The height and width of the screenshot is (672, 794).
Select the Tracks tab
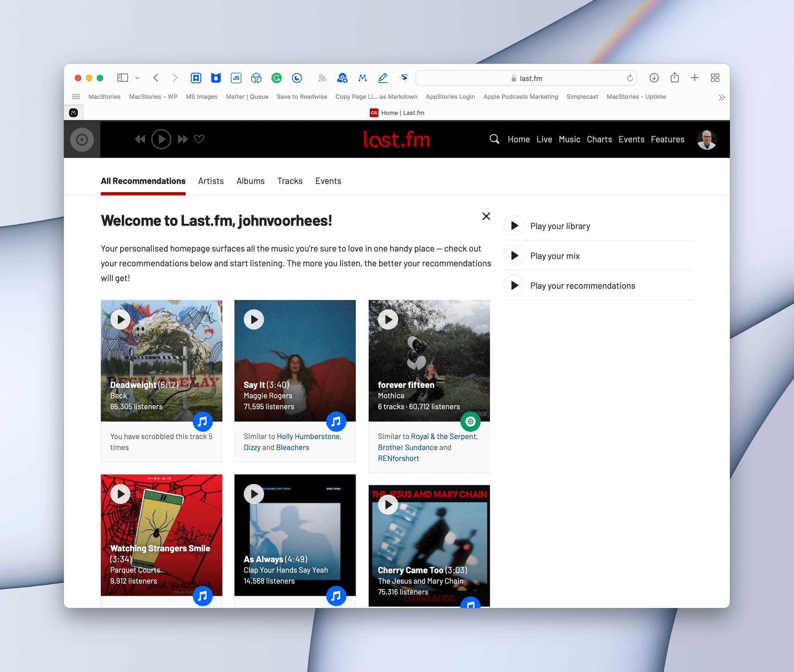(x=290, y=181)
